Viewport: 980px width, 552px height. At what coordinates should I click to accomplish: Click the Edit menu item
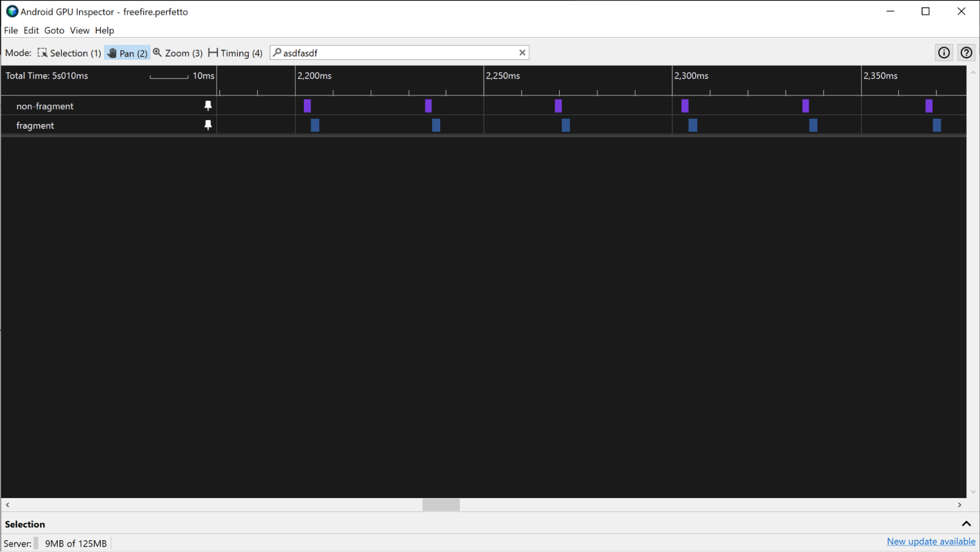tap(30, 30)
